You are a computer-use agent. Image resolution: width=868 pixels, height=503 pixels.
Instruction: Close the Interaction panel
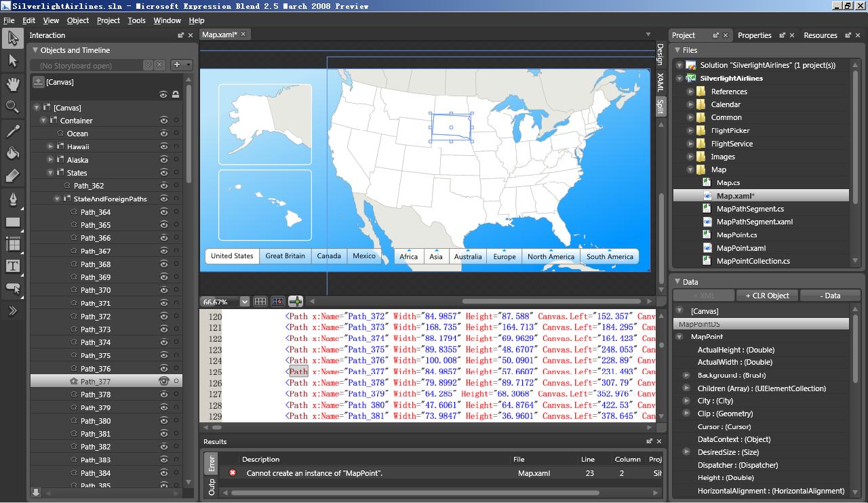[191, 35]
